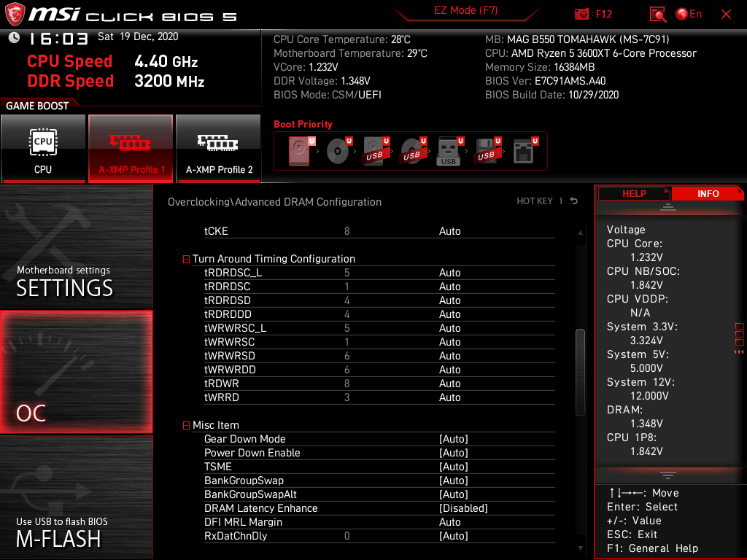Open RxDatChnDly [Auto] dropdown
This screenshot has height=560, width=747.
tap(454, 536)
